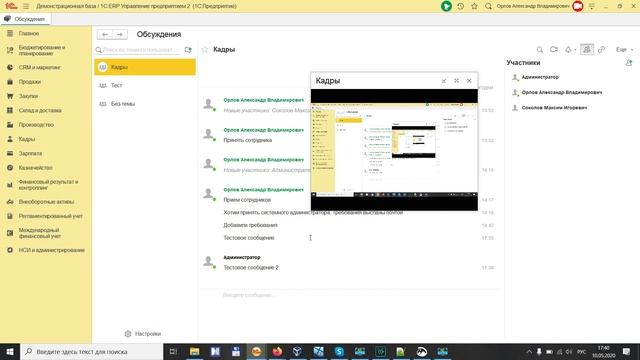This screenshot has width=640, height=360.
Task: Open the 1C app icon in taskbar
Action: click(x=256, y=351)
